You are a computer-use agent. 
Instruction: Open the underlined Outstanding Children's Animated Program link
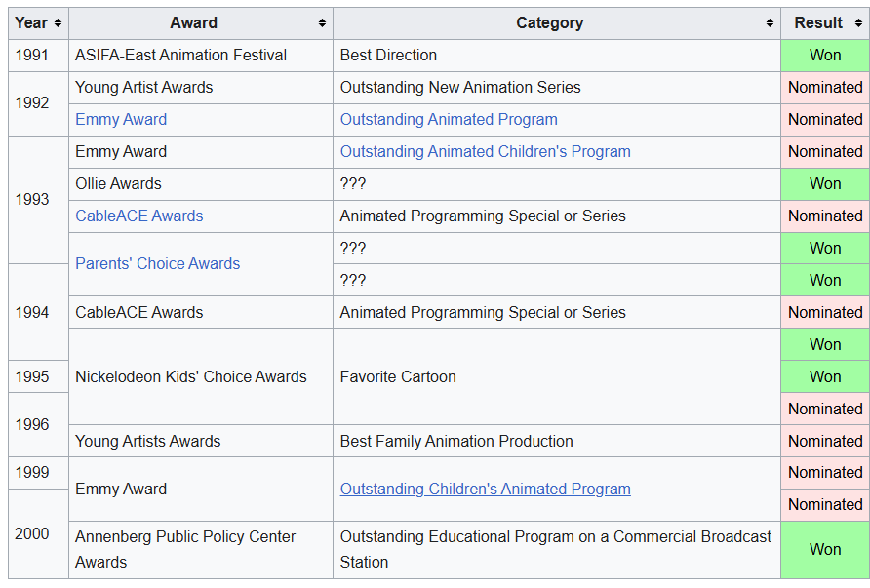[485, 489]
